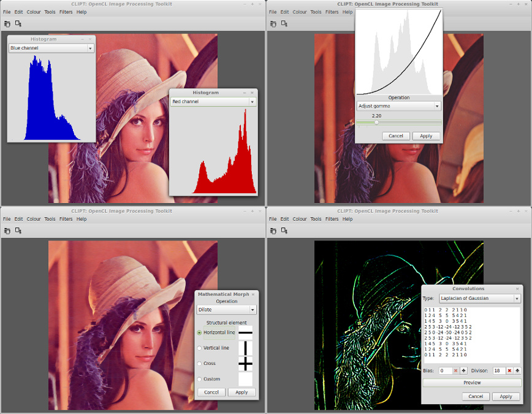The width and height of the screenshot is (532, 414).
Task: Open the Filters menu in the Mathematical Morph window
Action: coord(66,219)
